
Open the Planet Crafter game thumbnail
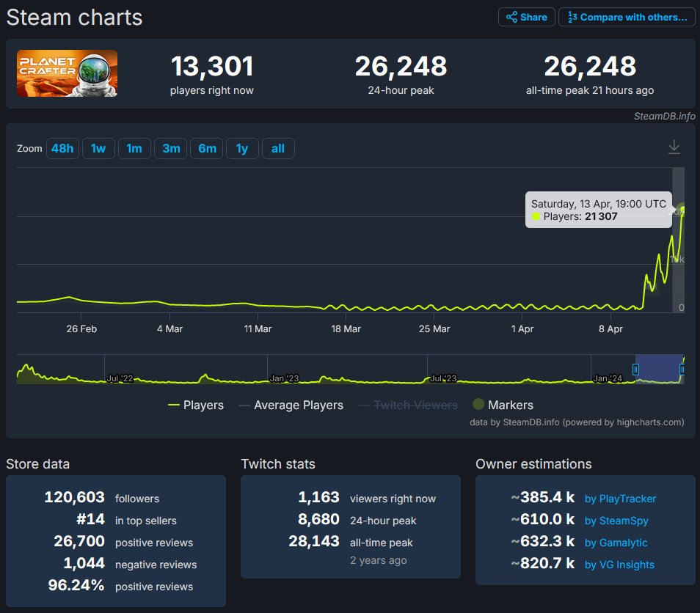click(x=67, y=73)
